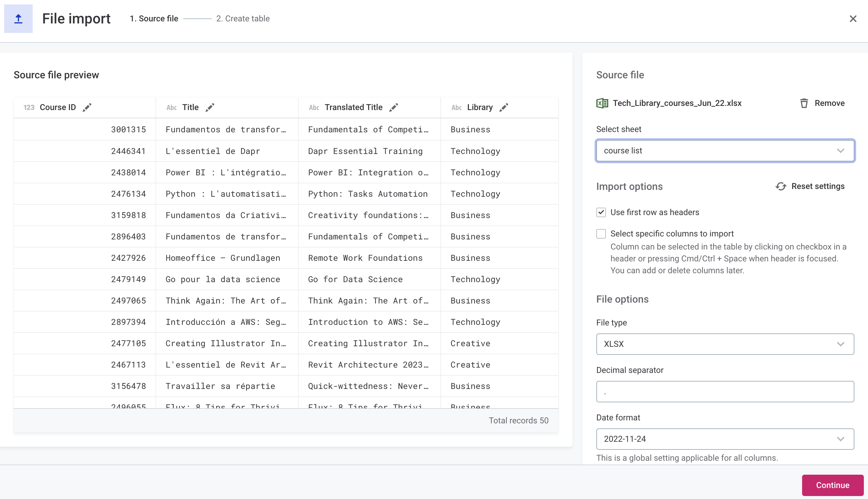Click the file upload icon beside File import
This screenshot has height=499, width=868.
coord(18,18)
